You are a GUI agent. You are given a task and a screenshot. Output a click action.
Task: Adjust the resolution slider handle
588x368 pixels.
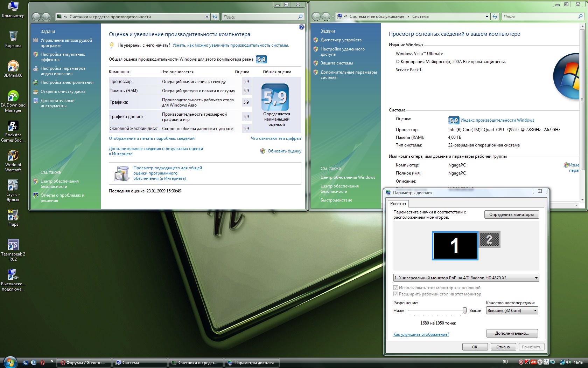[x=465, y=311]
